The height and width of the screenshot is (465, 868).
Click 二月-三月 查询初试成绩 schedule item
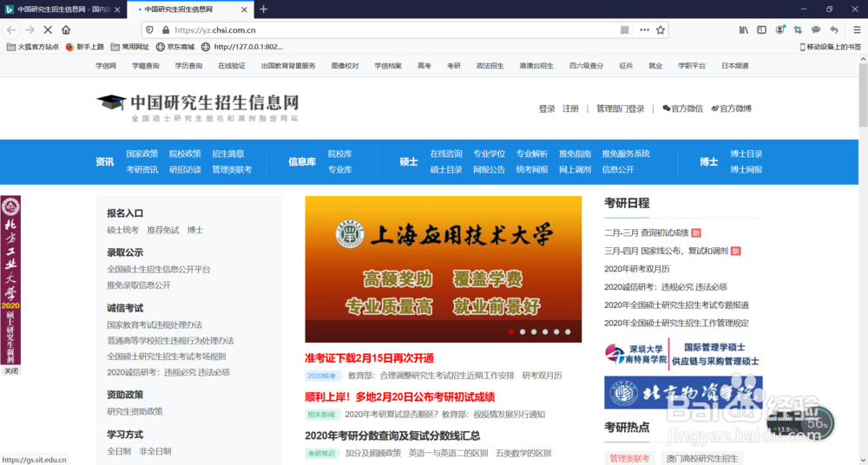(647, 233)
